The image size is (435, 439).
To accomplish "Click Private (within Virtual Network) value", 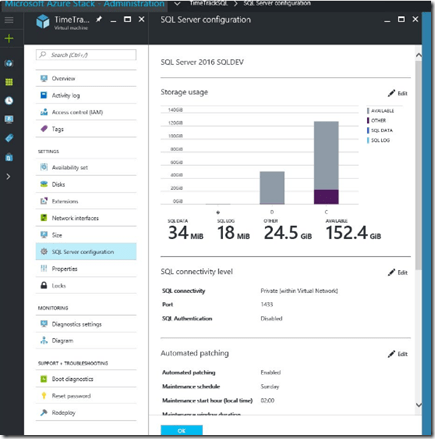I will (x=299, y=291).
